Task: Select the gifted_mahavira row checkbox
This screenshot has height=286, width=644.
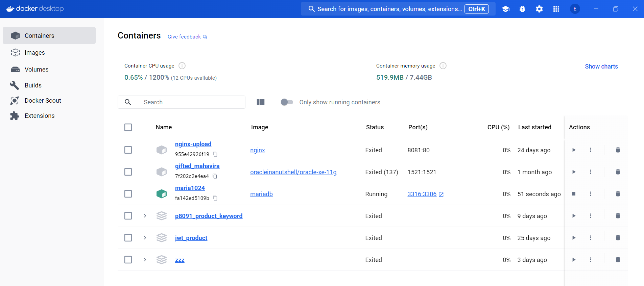Action: tap(128, 172)
